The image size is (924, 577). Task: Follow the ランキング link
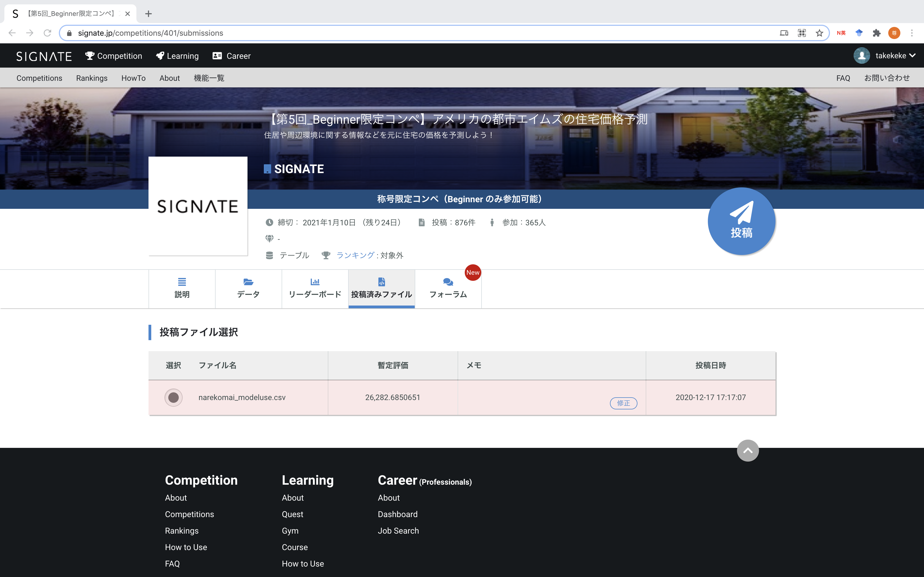[x=355, y=255]
